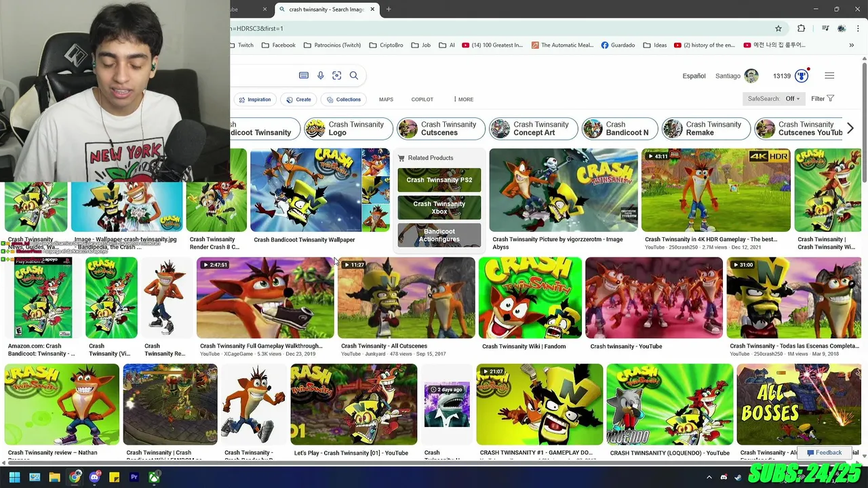Open the browser extensions puzzle icon
This screenshot has height=488, width=868.
point(802,28)
